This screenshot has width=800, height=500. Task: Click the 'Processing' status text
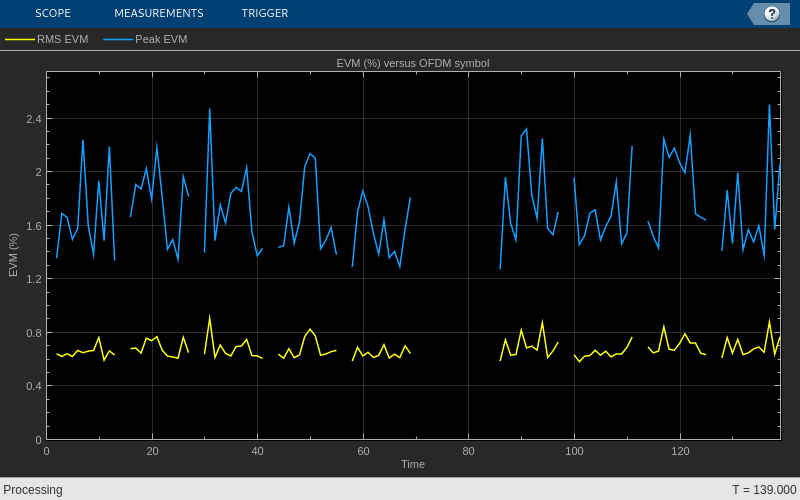pos(33,490)
